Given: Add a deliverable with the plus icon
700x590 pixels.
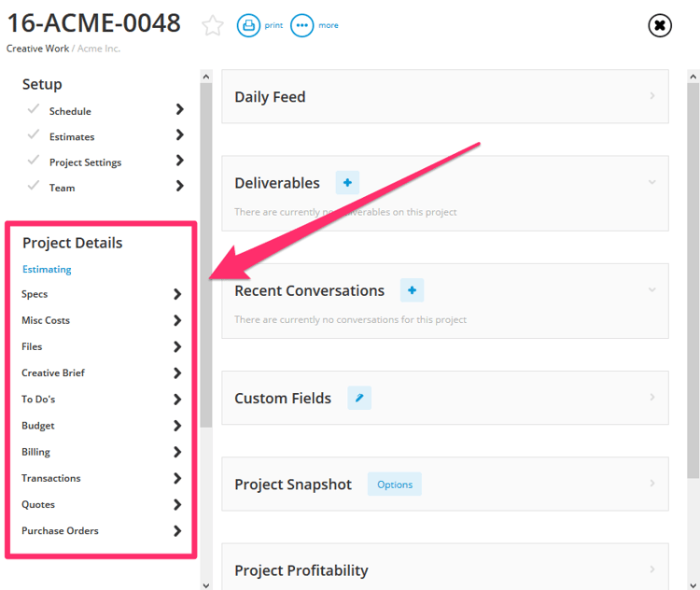Looking at the screenshot, I should 347,183.
